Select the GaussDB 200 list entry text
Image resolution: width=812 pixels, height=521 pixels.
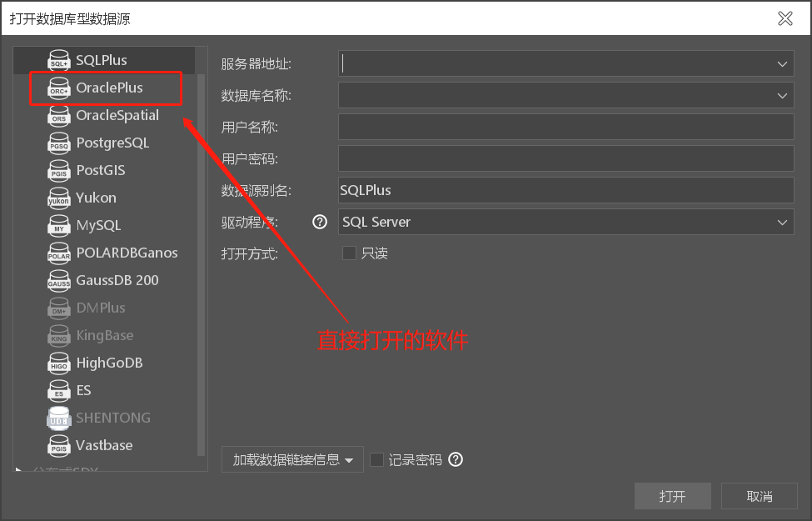tap(117, 280)
